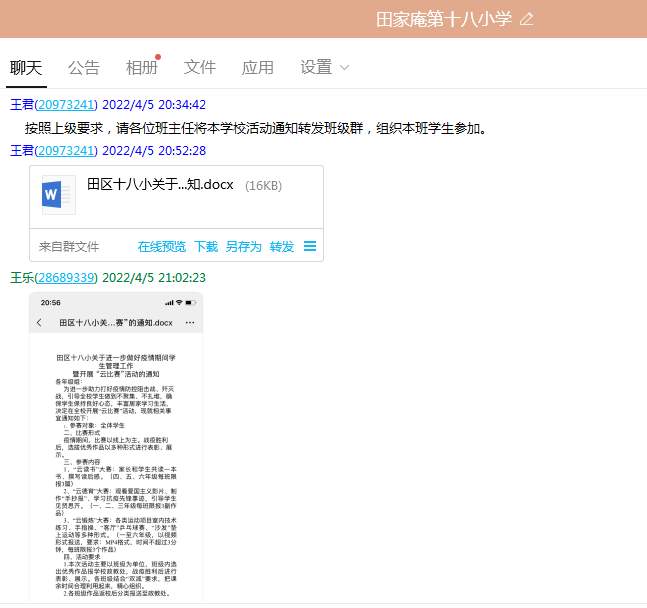Open QQ number 20973241 link at 20:34:42
Screen dimensions: 647x608
66,104
